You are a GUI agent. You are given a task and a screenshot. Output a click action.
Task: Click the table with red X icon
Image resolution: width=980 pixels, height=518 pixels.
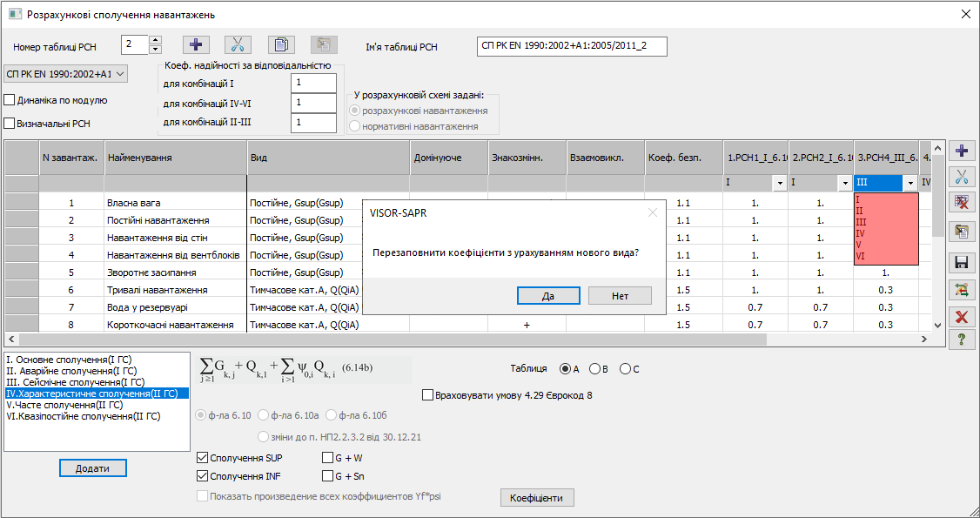[x=962, y=205]
